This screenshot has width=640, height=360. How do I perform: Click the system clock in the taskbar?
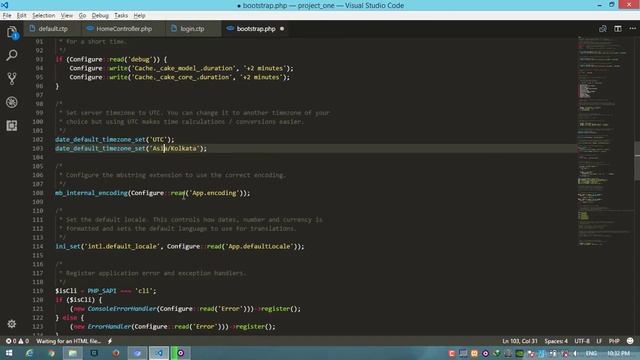tap(618, 353)
